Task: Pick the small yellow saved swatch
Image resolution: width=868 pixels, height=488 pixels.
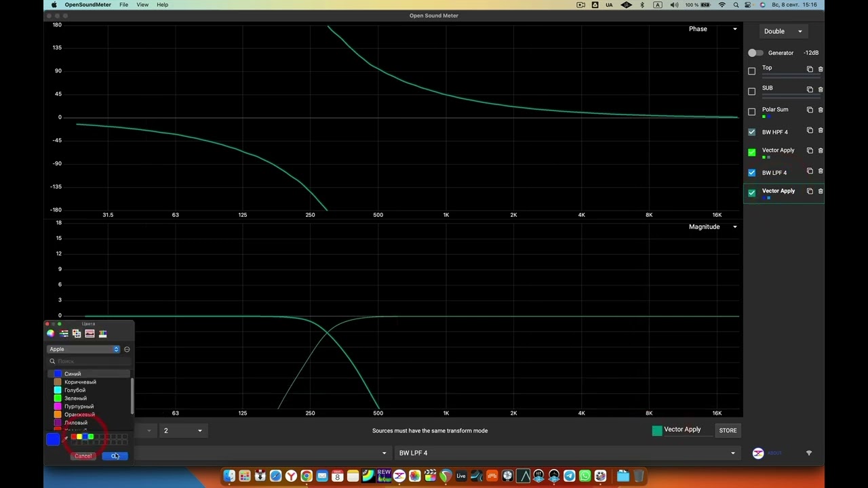Action: pos(79,436)
